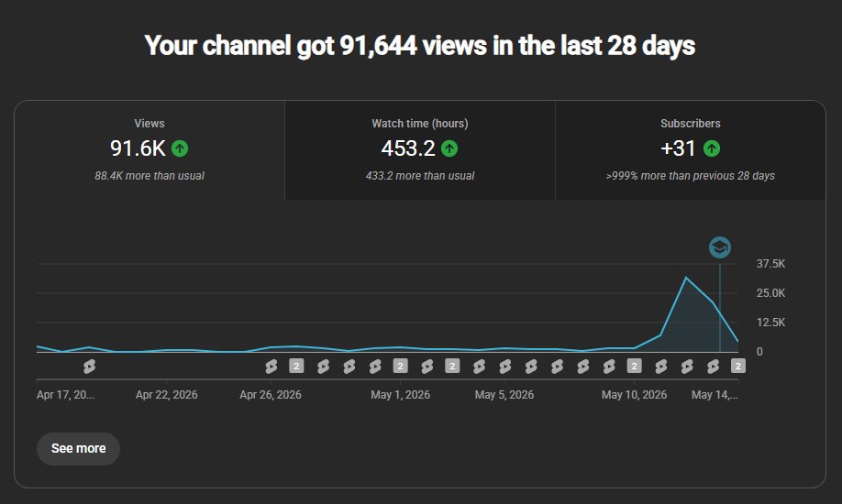This screenshot has height=504, width=842.
Task: Open the 2-videos badge above May 1, 2026 label
Action: [401, 366]
